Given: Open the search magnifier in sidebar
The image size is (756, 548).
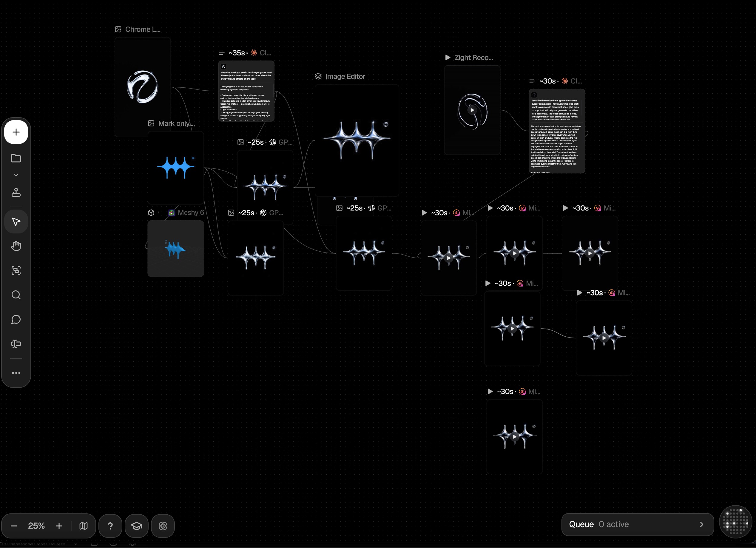Looking at the screenshot, I should click(16, 295).
